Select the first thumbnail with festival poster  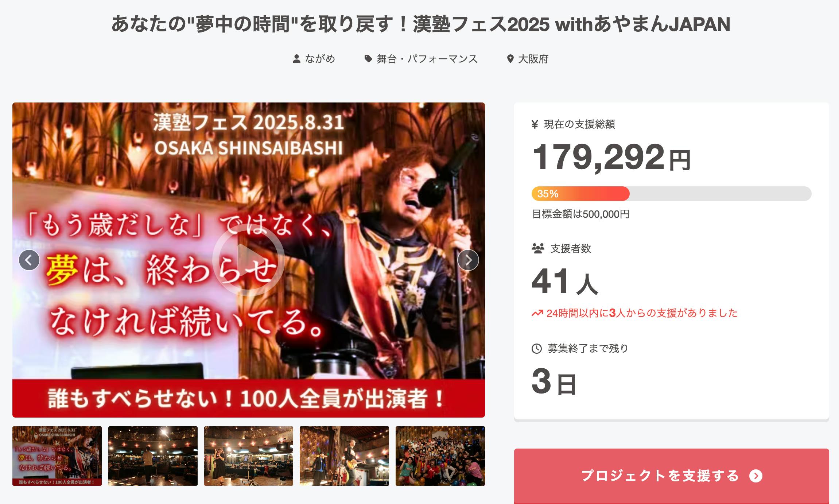(x=57, y=456)
